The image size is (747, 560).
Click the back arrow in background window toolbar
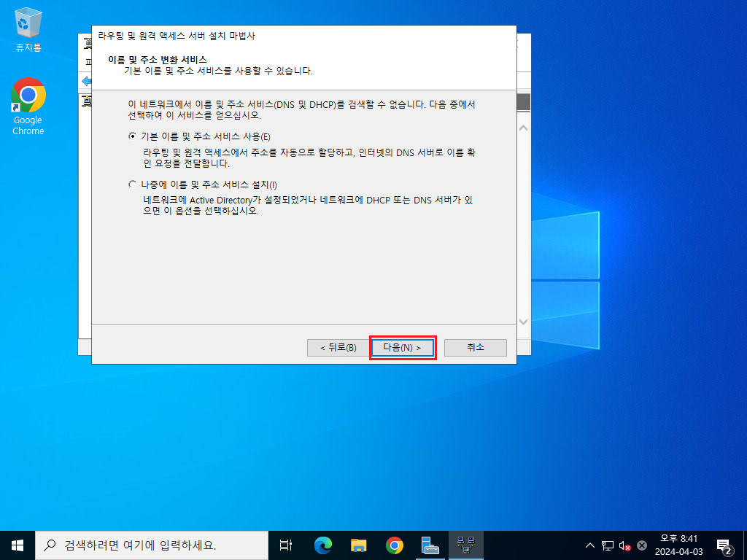[86, 81]
